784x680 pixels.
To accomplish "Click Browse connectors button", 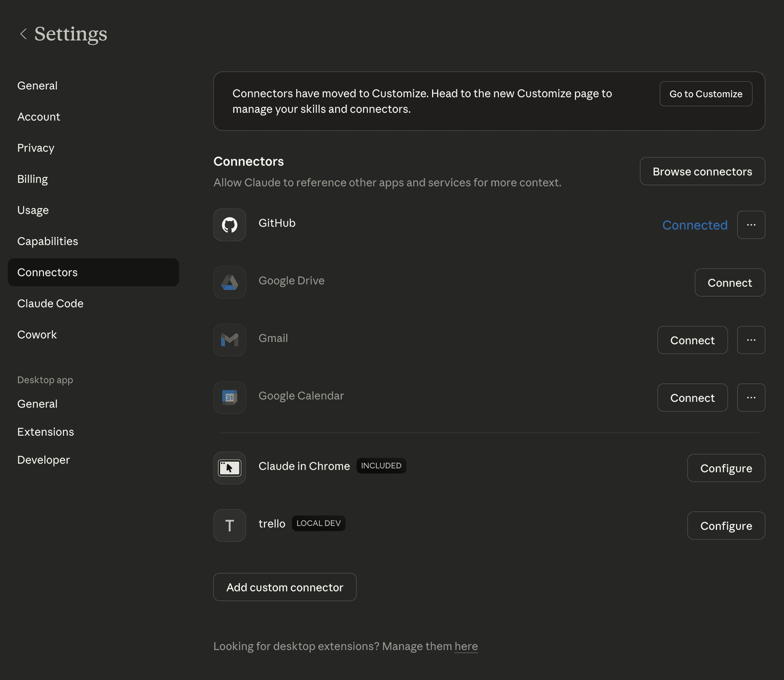I will tap(702, 172).
